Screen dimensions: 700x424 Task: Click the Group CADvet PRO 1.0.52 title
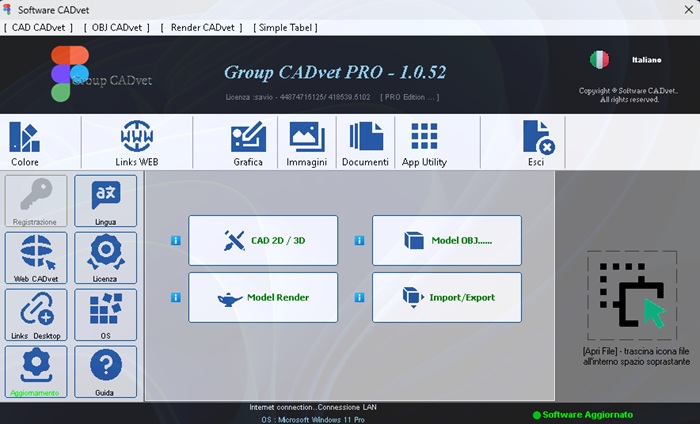coord(335,72)
